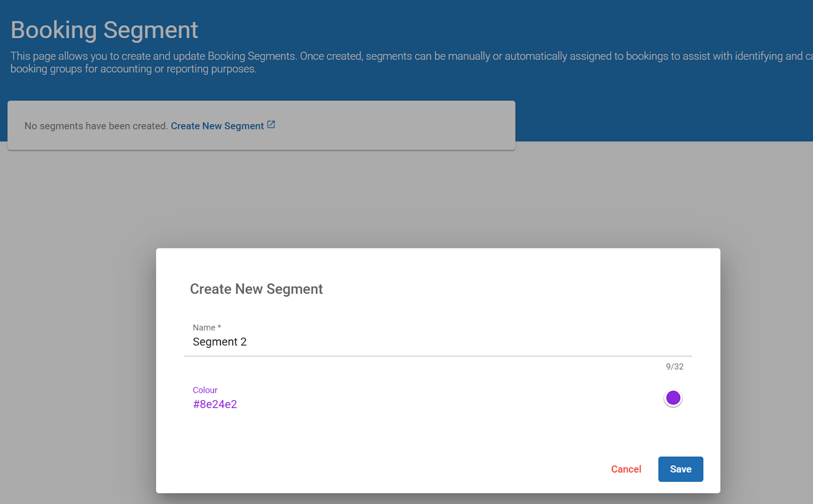Open the purple colour picker swatch

point(673,398)
